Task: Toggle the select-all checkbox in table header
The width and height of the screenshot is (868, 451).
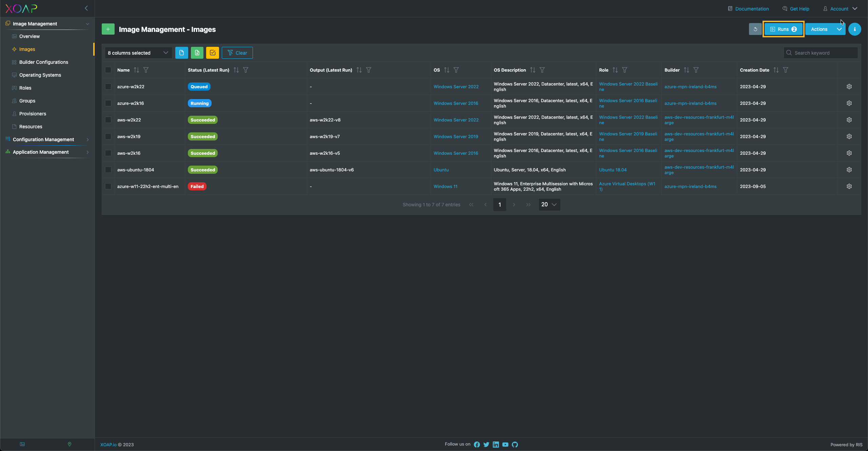Action: pyautogui.click(x=108, y=70)
